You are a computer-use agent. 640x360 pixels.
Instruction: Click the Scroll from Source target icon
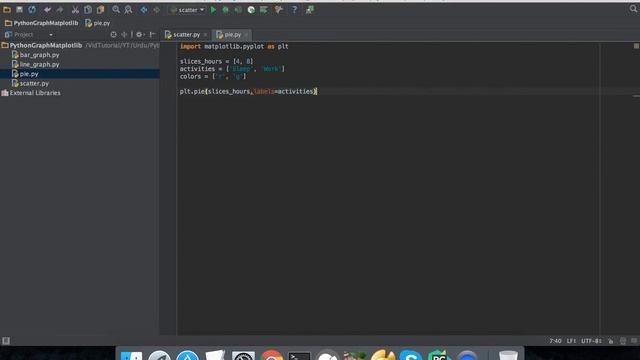click(x=113, y=35)
